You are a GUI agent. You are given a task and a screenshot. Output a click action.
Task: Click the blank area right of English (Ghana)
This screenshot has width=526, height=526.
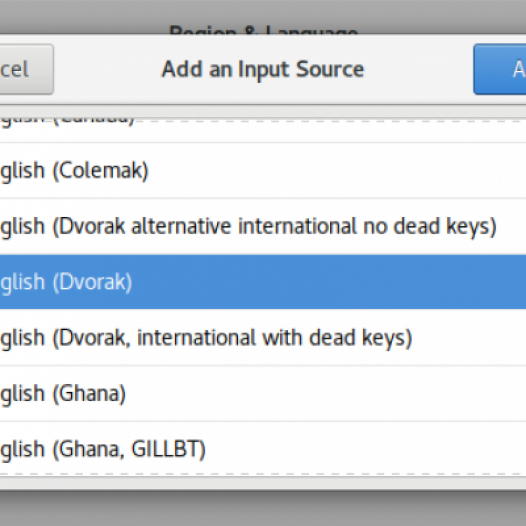pos(325,393)
